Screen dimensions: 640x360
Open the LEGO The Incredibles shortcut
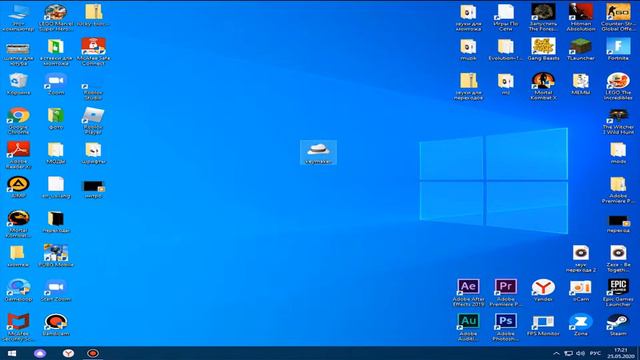tap(618, 86)
